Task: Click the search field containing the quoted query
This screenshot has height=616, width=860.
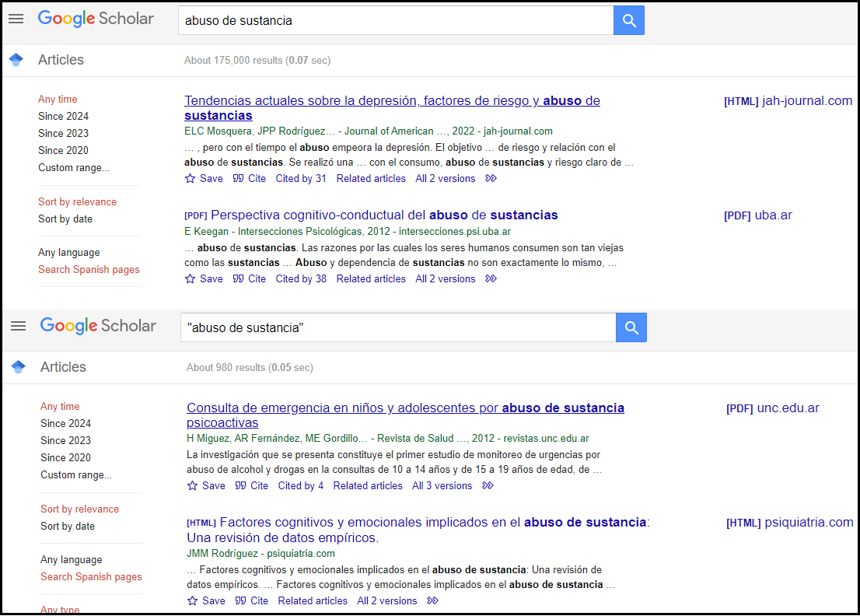Action: tap(397, 328)
